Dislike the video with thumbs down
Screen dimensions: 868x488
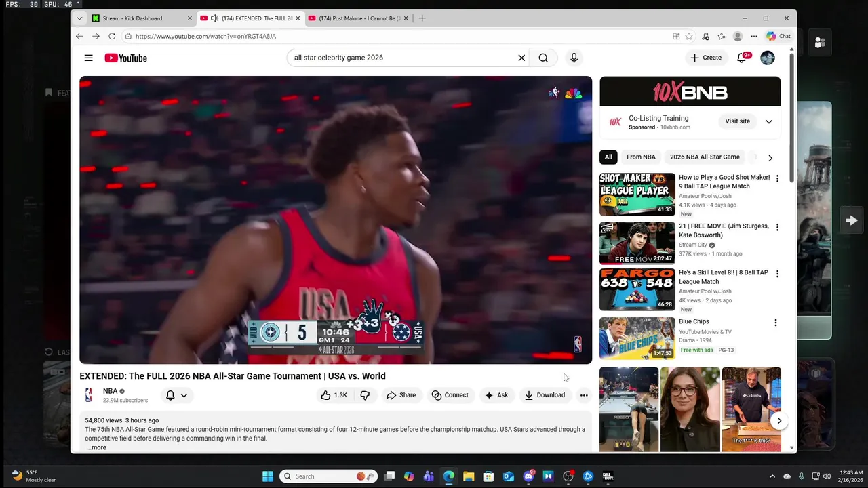point(365,395)
